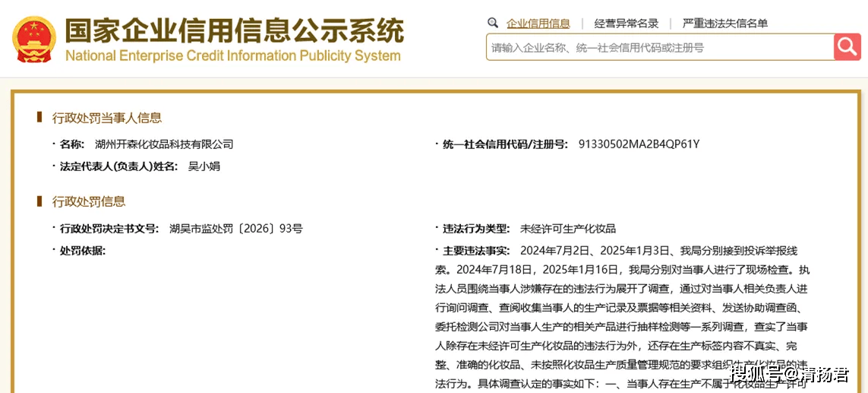Click the national emblem logo
The height and width of the screenshot is (393, 868).
click(34, 39)
